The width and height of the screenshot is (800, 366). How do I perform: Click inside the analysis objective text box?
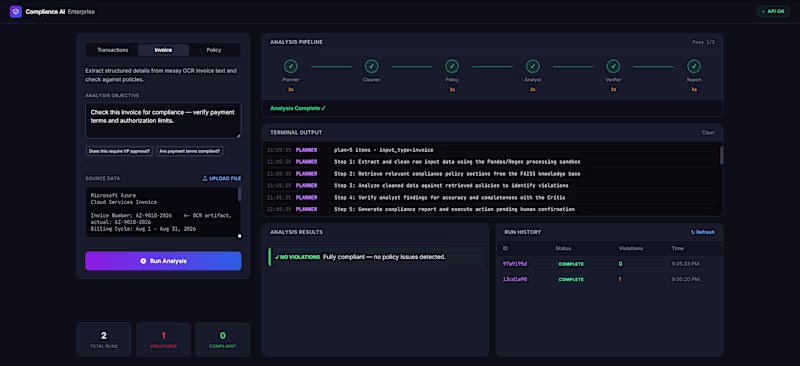click(163, 120)
